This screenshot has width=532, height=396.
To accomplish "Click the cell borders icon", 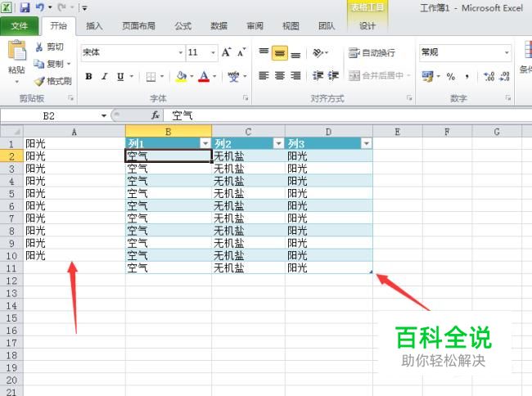I will [x=151, y=77].
